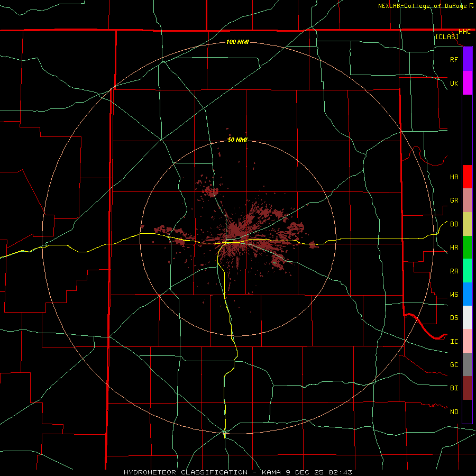Viewport: 476px width, 476px height.
Task: Click the magenta UK legend color
Action: tap(467, 83)
